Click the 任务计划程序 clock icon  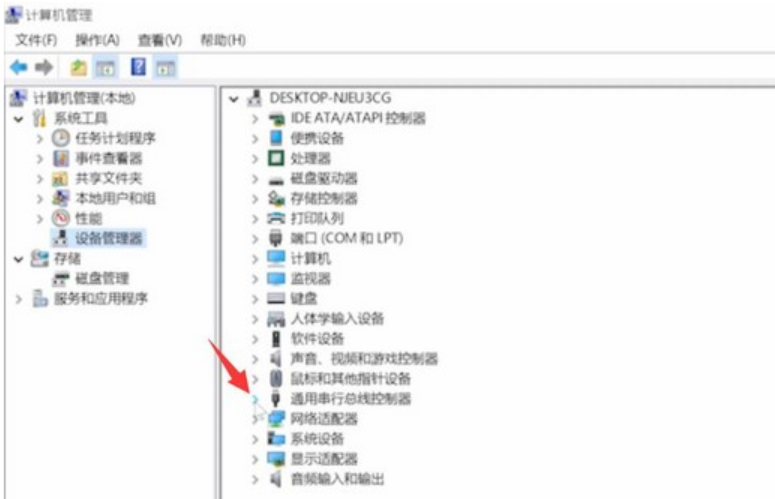(x=61, y=138)
